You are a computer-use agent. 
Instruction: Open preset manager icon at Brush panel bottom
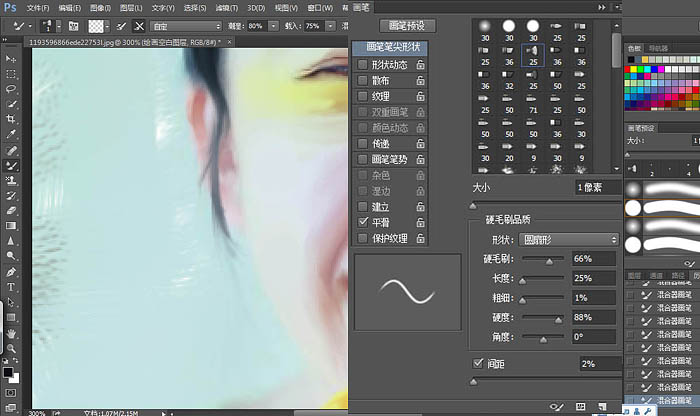[x=580, y=406]
